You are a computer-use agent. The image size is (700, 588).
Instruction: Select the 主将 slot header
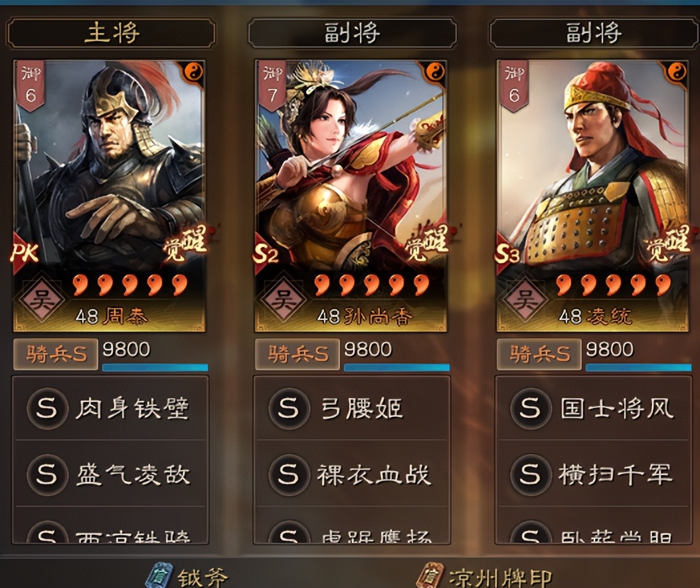click(111, 33)
